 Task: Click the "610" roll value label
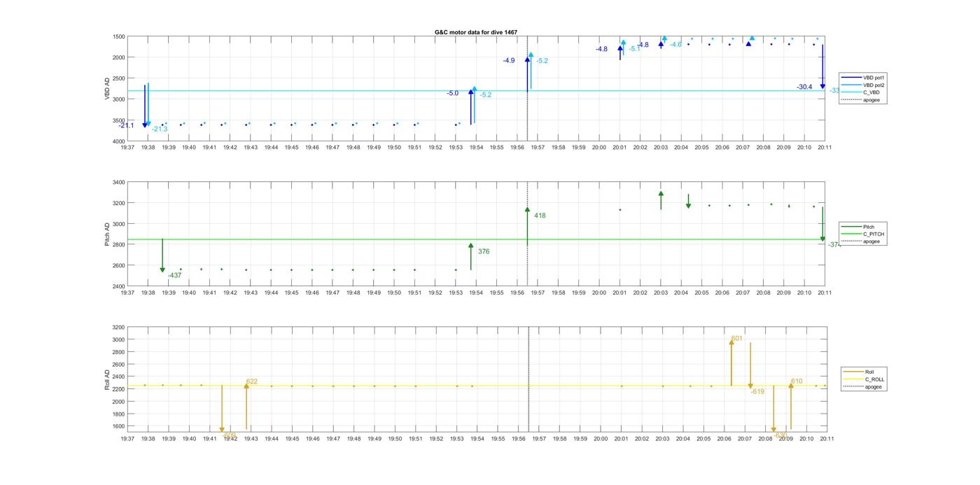[797, 381]
